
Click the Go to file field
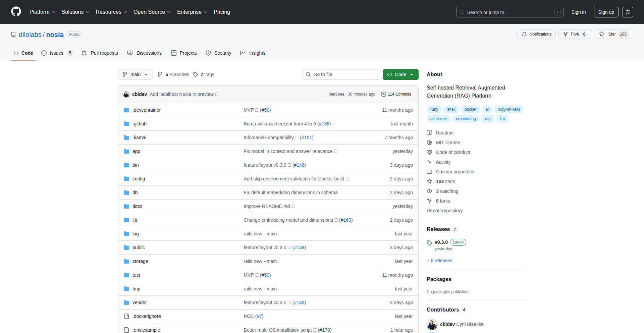(341, 74)
